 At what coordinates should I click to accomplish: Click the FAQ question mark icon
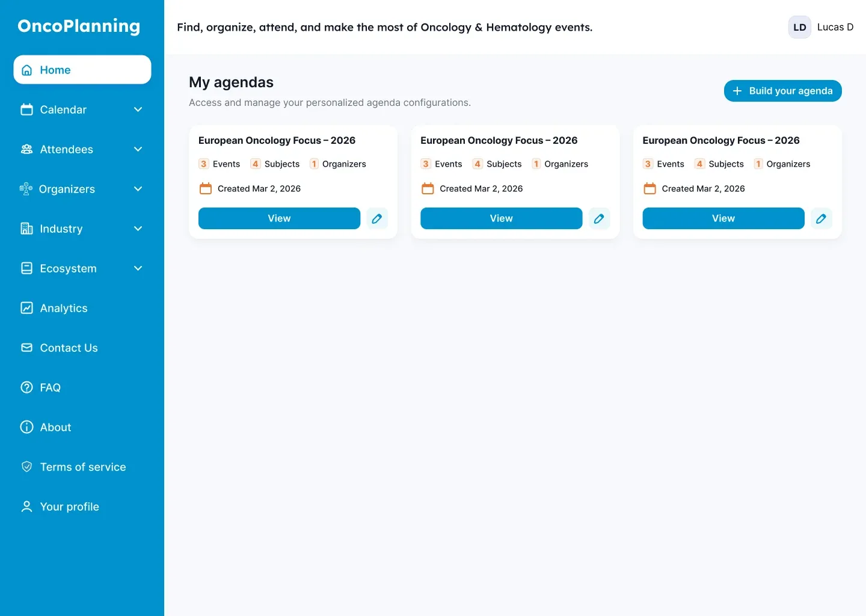(x=27, y=387)
